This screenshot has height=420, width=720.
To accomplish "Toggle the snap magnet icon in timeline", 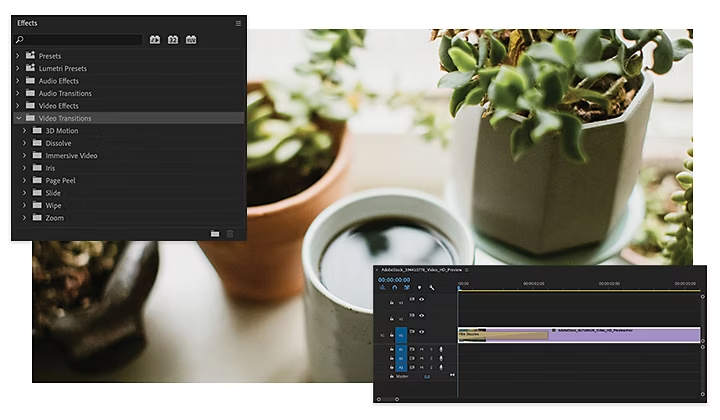I will click(x=394, y=288).
